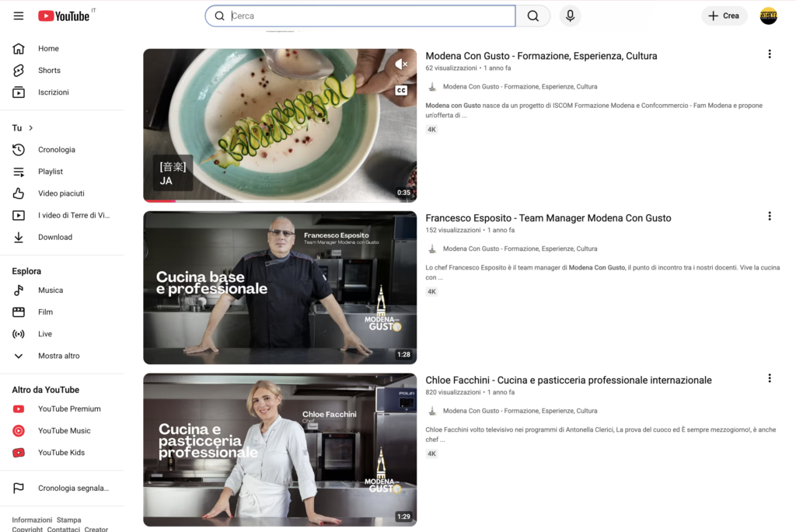Viewport: 796px width, 532px height.
Task: Click the Crea button
Action: tap(724, 16)
